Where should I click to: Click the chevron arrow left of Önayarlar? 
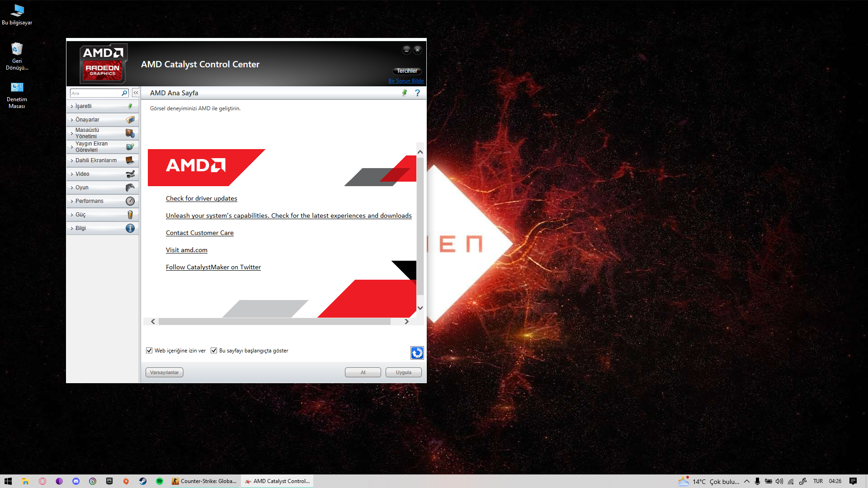point(72,120)
